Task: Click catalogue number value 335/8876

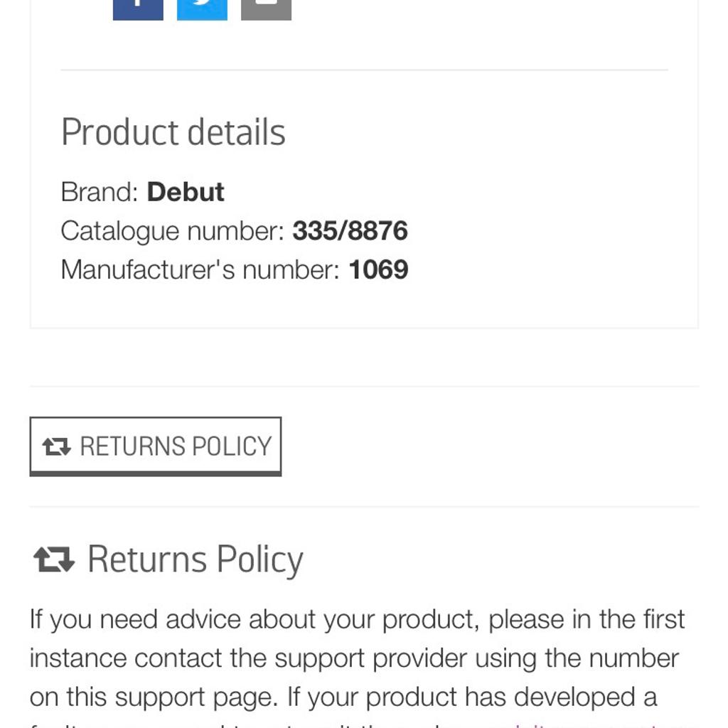Action: (350, 230)
